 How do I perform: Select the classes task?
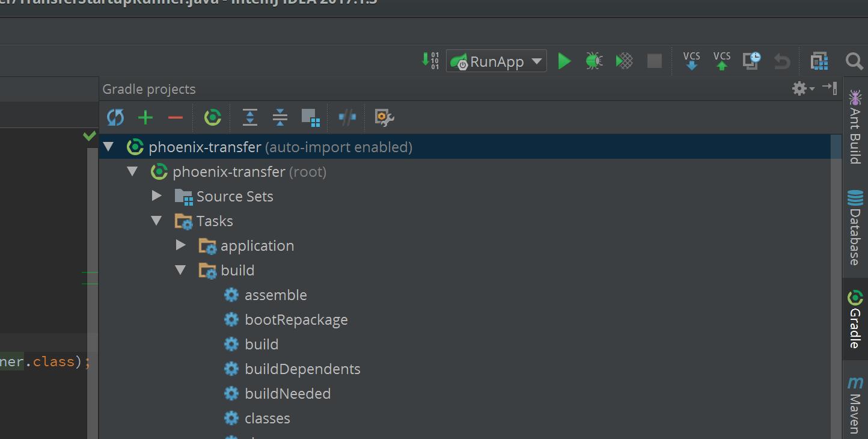(x=267, y=418)
